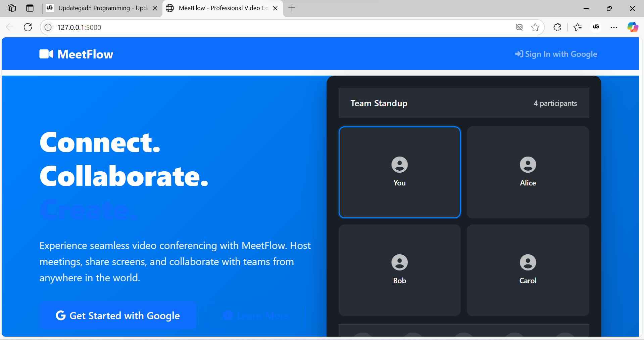Click the Google G icon on Get Started

pyautogui.click(x=61, y=315)
